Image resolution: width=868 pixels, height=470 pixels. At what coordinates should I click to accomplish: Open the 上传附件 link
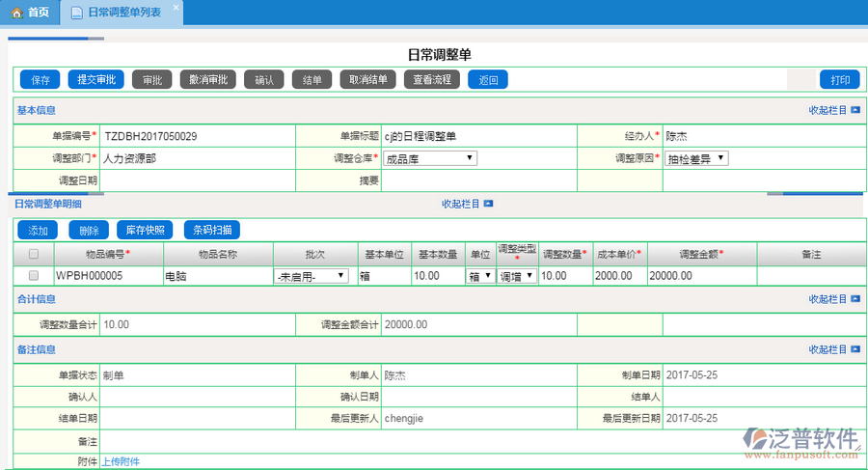pyautogui.click(x=121, y=461)
